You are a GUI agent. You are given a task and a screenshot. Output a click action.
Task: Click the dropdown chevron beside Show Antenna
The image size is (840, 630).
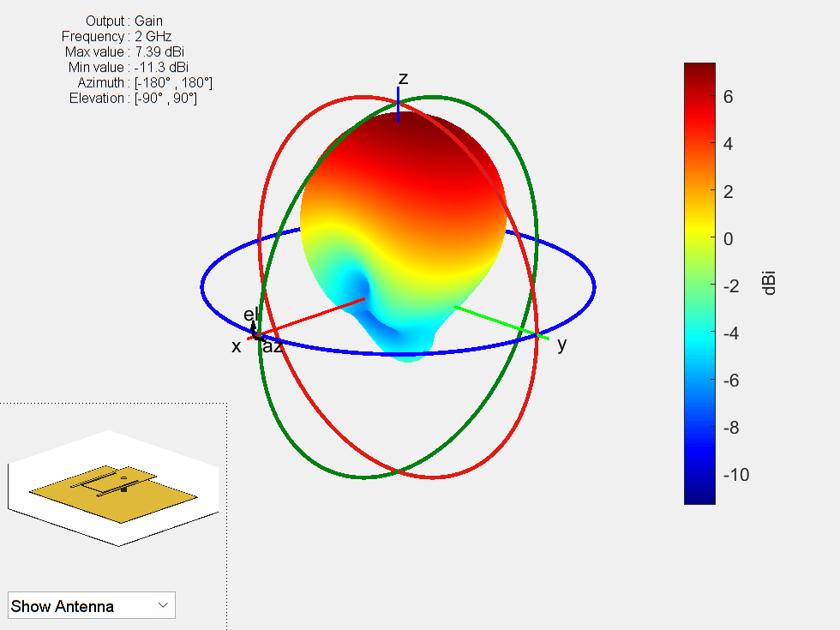(163, 605)
